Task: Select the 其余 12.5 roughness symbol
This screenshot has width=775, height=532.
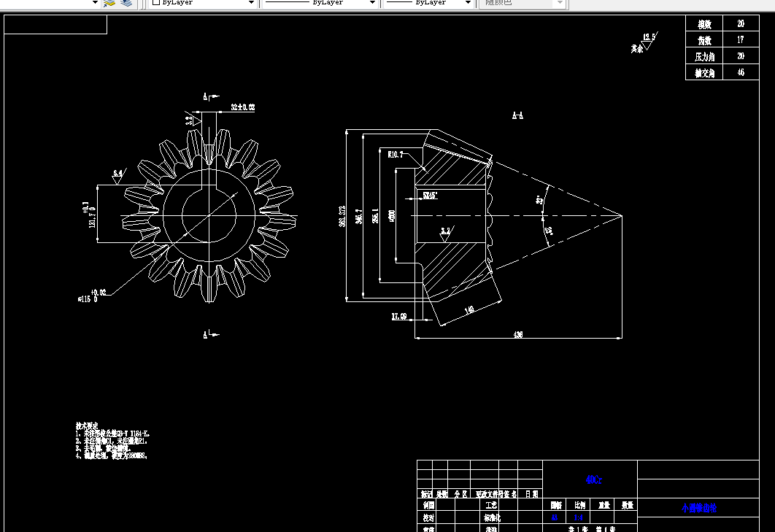Action: pyautogui.click(x=644, y=42)
